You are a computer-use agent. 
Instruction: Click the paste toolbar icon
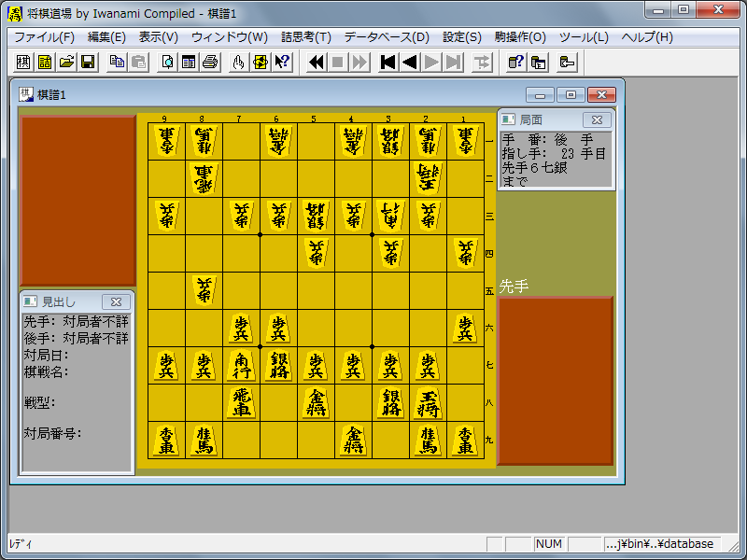coord(138,63)
